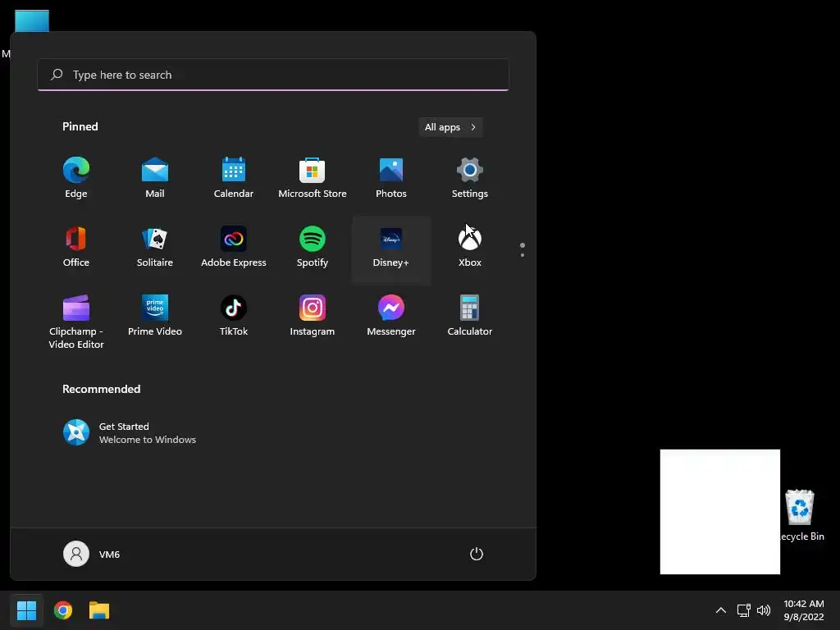
Task: Open the volume control in system tray
Action: click(x=764, y=610)
